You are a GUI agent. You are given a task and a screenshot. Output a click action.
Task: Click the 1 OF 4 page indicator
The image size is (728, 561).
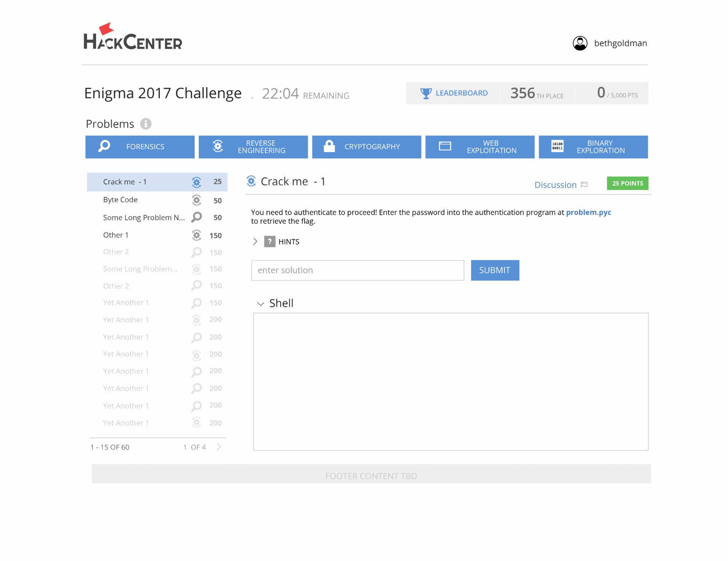(194, 447)
